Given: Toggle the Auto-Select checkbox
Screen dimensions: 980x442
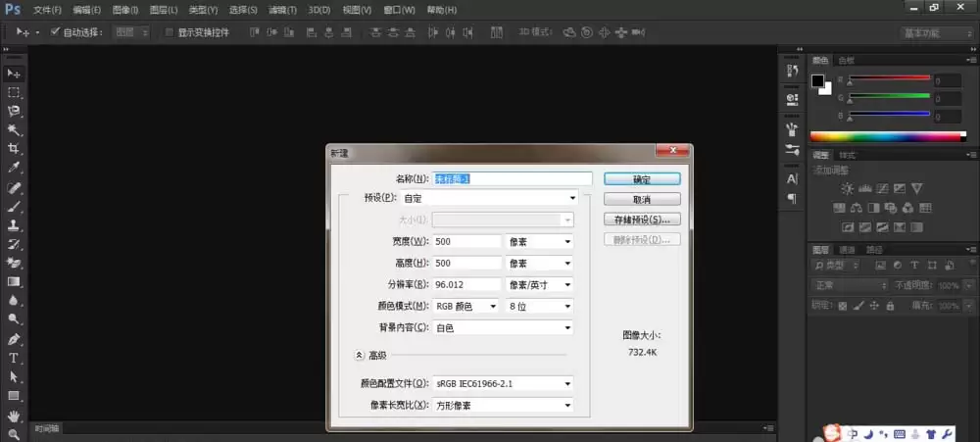Looking at the screenshot, I should [x=54, y=32].
